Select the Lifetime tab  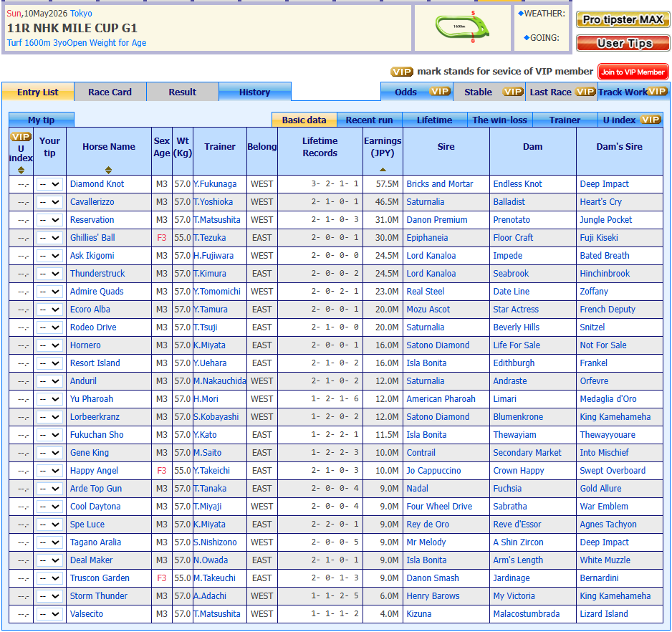pyautogui.click(x=434, y=120)
